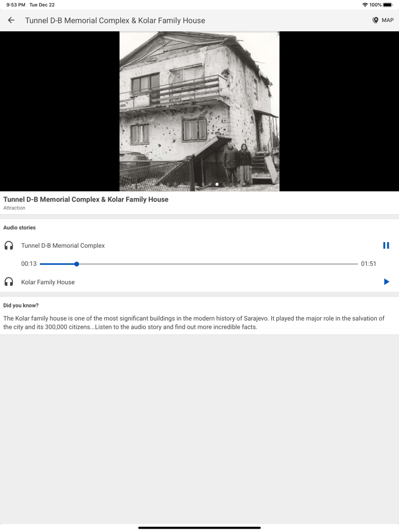Screen dimensions: 399x532
Task: Tap the Wi-Fi icon in the status bar
Action: pyautogui.click(x=365, y=5)
